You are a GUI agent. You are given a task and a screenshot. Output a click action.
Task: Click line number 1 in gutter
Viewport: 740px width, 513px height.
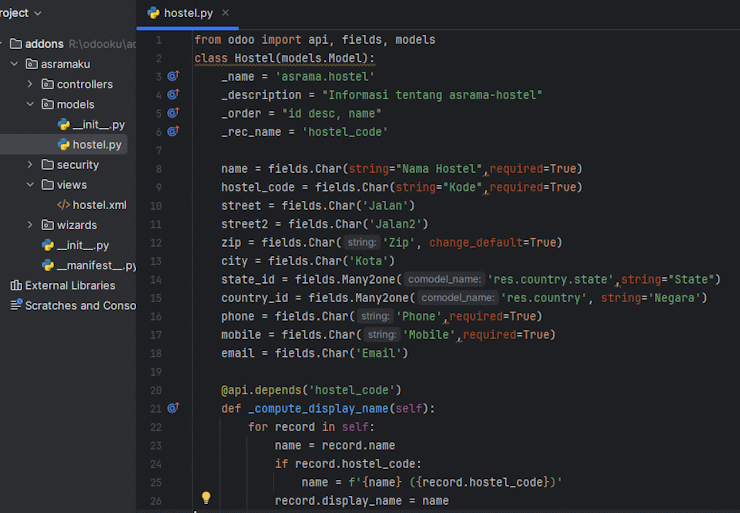(x=159, y=40)
